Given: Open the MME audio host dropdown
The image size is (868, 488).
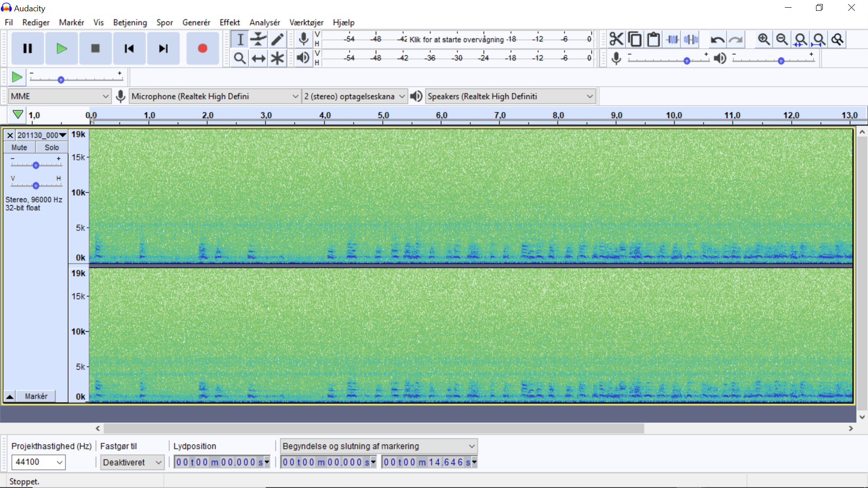Looking at the screenshot, I should click(x=60, y=96).
